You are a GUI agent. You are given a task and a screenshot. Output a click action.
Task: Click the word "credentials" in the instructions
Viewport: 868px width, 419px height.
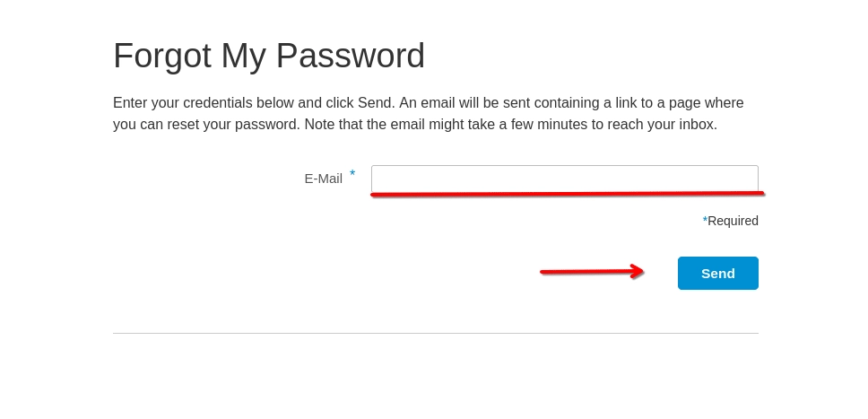point(220,103)
